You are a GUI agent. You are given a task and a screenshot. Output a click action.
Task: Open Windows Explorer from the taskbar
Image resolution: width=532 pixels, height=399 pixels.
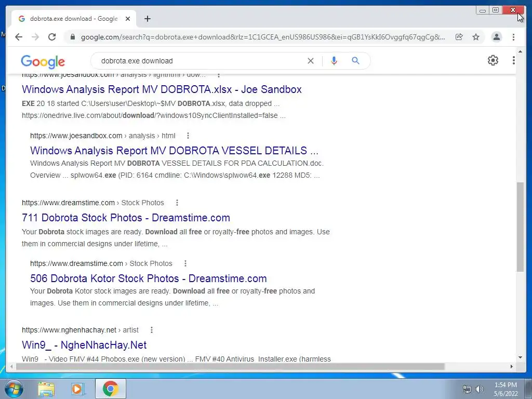(x=46, y=389)
